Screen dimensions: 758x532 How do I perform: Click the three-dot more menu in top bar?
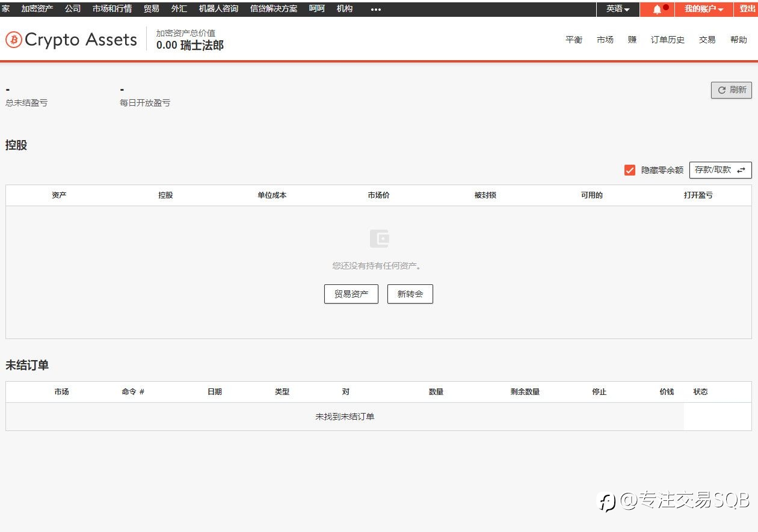pyautogui.click(x=376, y=9)
